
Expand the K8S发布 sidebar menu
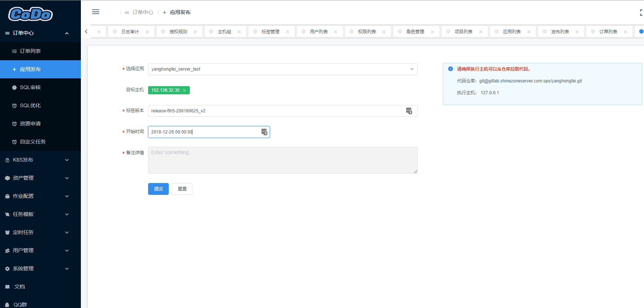[x=40, y=160]
